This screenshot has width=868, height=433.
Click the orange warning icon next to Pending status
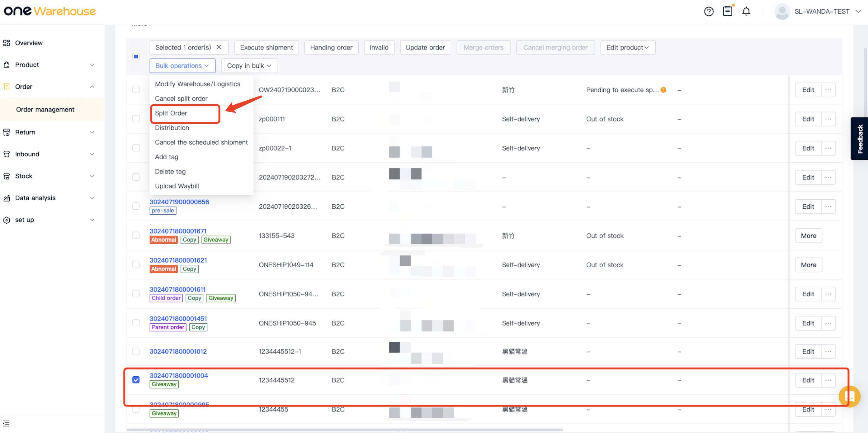click(663, 90)
